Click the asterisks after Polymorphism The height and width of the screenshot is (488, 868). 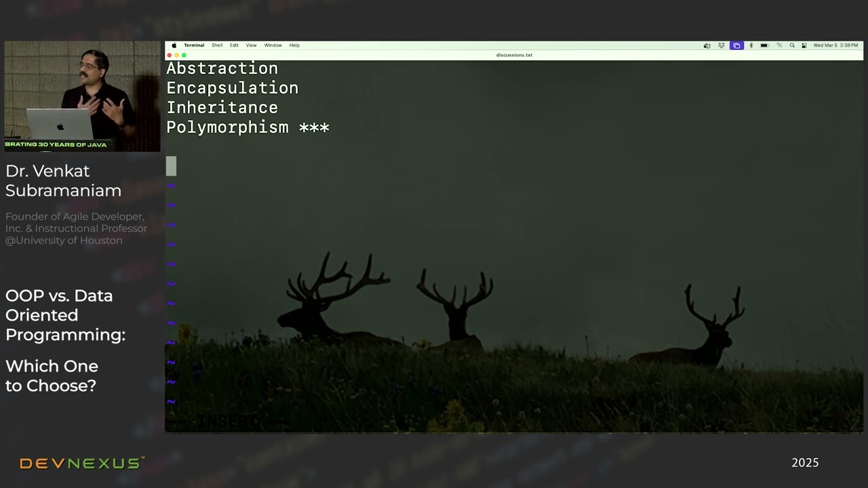315,127
